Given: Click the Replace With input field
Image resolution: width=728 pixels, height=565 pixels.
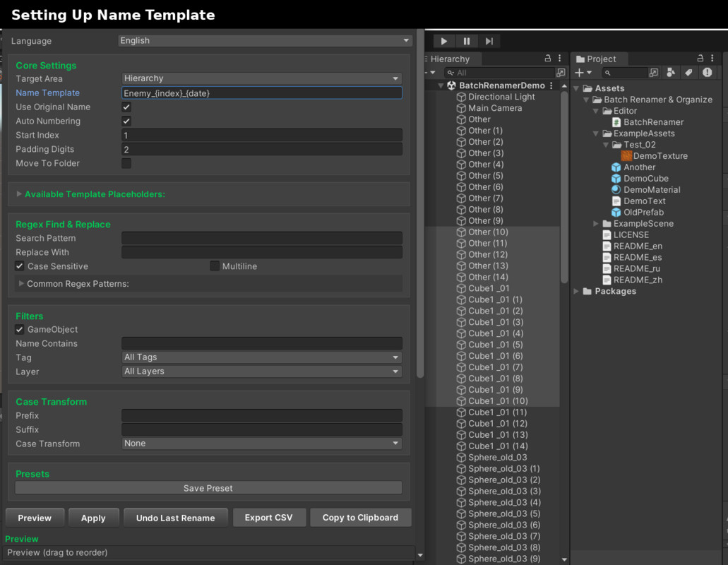Looking at the screenshot, I should coord(262,252).
